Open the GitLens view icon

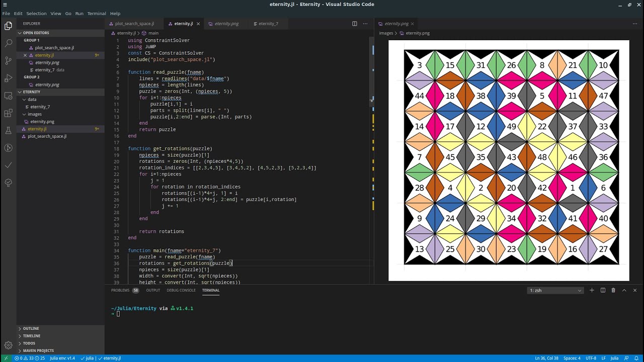(x=8, y=148)
